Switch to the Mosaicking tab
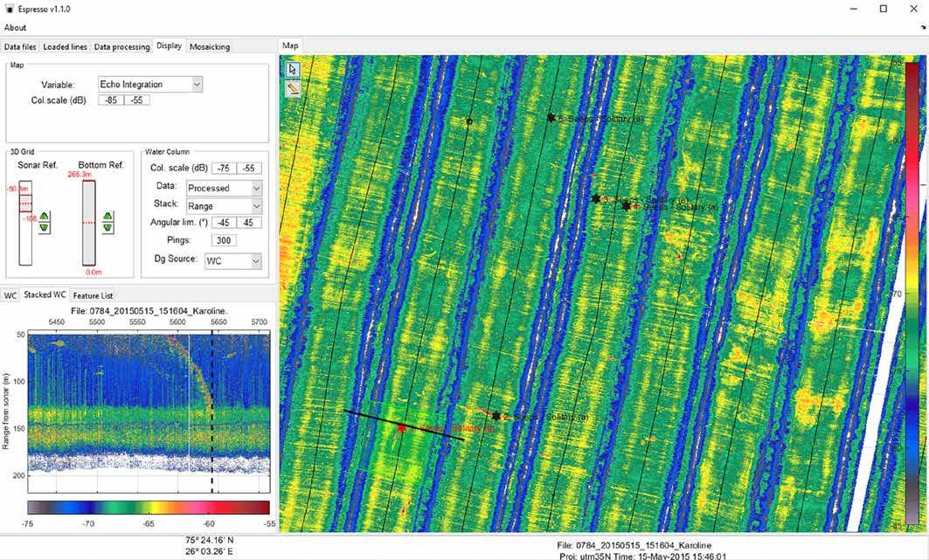Screen dimensions: 929x560 coord(210,47)
